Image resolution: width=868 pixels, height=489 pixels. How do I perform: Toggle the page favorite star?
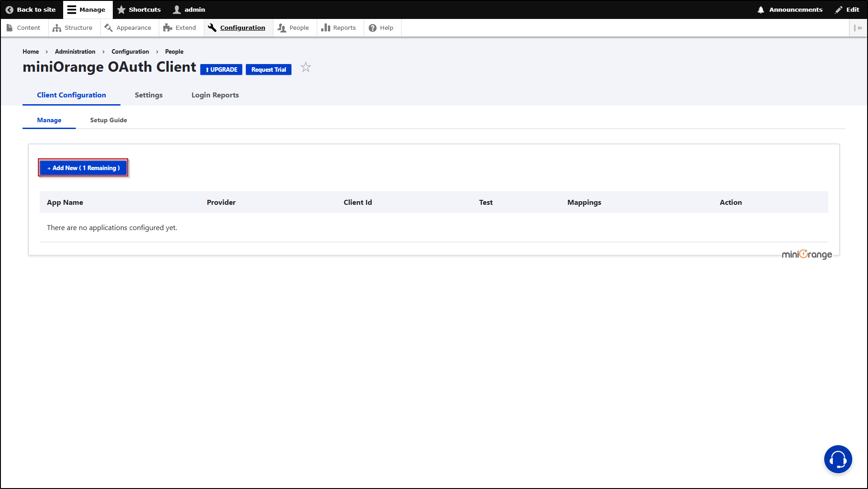click(x=306, y=67)
